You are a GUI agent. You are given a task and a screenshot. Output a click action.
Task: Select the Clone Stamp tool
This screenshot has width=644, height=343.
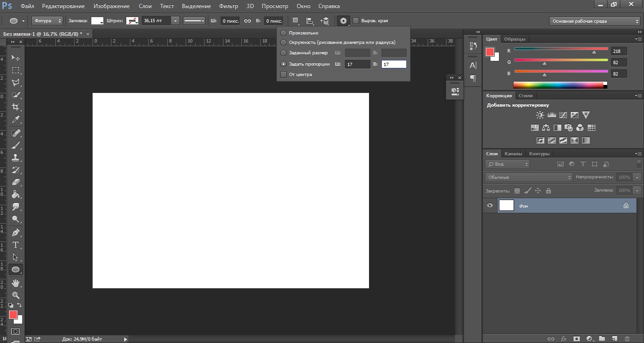pos(16,157)
